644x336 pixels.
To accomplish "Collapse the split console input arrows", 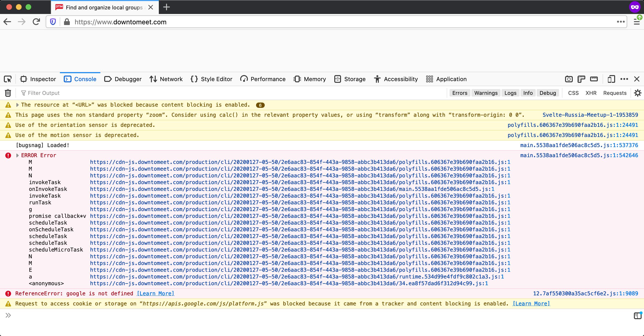I will [x=8, y=316].
